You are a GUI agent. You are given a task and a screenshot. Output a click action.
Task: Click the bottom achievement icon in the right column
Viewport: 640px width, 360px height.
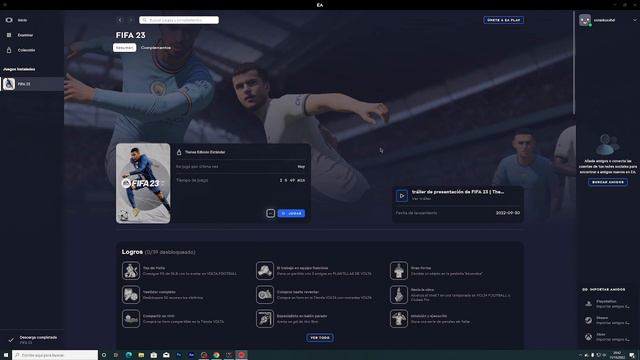point(398,319)
